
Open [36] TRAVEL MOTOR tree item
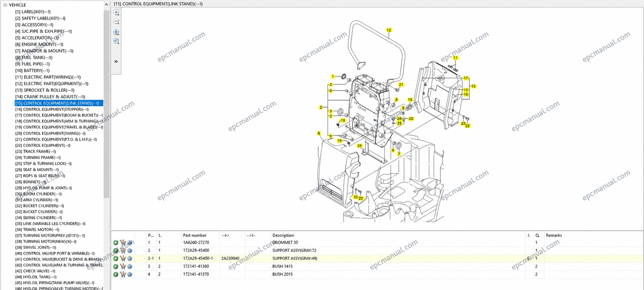pos(37,230)
